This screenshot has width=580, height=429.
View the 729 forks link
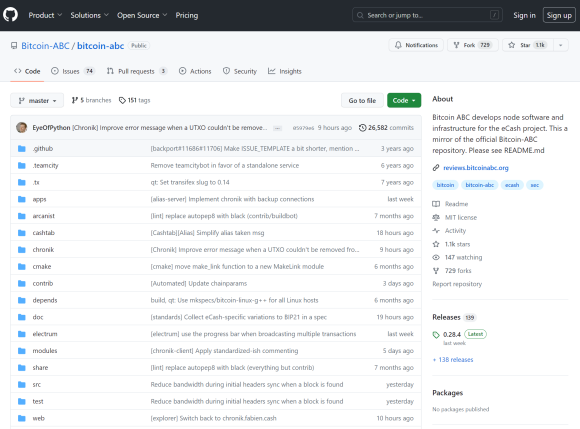pyautogui.click(x=452, y=270)
